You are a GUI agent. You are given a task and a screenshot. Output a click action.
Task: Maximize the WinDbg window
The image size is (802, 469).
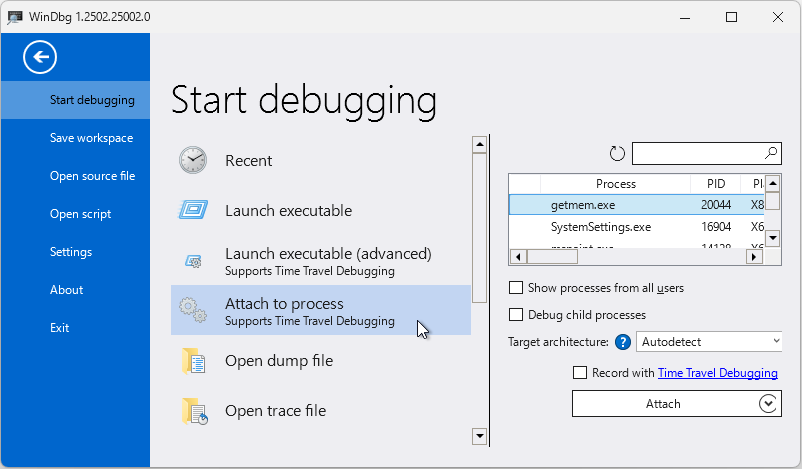coord(731,17)
